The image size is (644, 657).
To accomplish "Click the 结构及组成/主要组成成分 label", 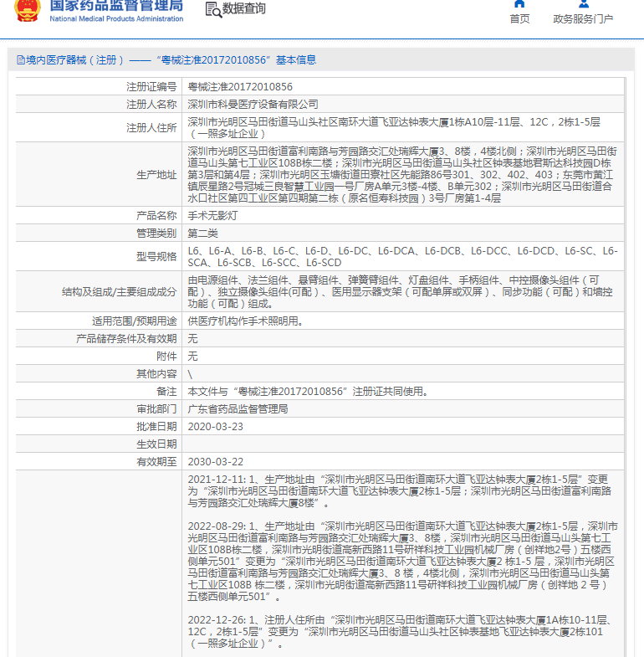I will [120, 292].
